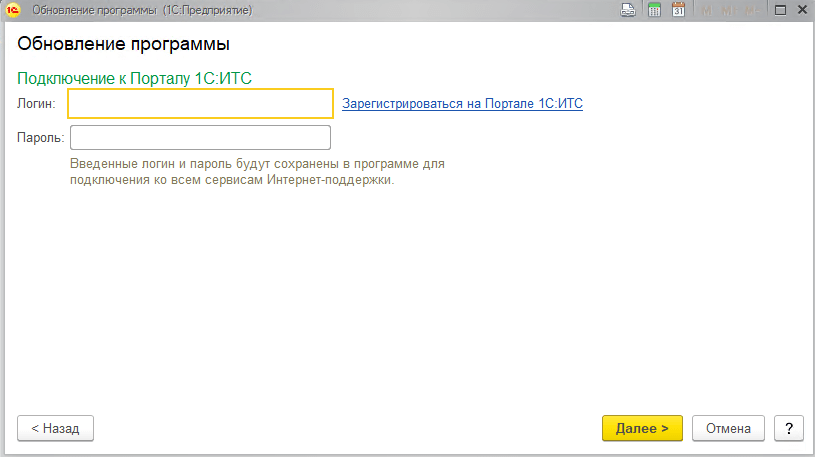Image resolution: width=815 pixels, height=457 pixels.
Task: Click the note about saved login and password
Action: click(257, 172)
